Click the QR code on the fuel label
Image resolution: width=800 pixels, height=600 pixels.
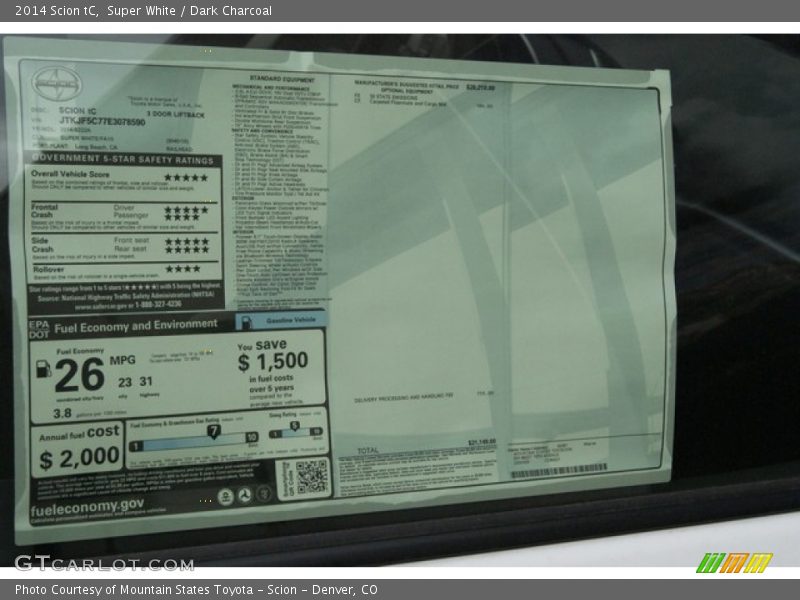coord(310,476)
